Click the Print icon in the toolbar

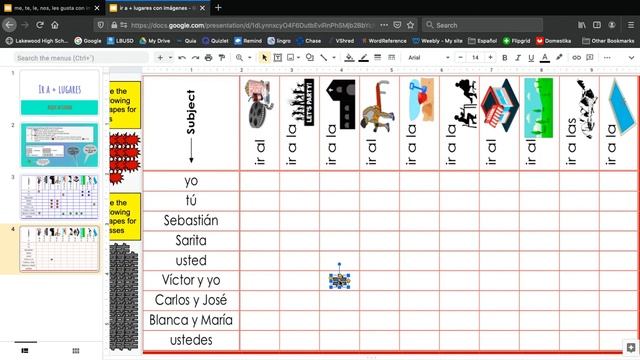209,58
